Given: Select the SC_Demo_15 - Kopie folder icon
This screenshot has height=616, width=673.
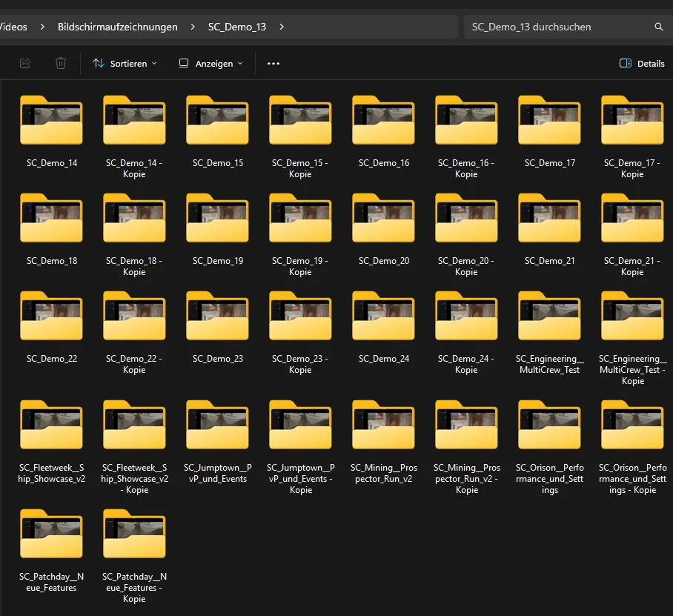Looking at the screenshot, I should click(300, 120).
